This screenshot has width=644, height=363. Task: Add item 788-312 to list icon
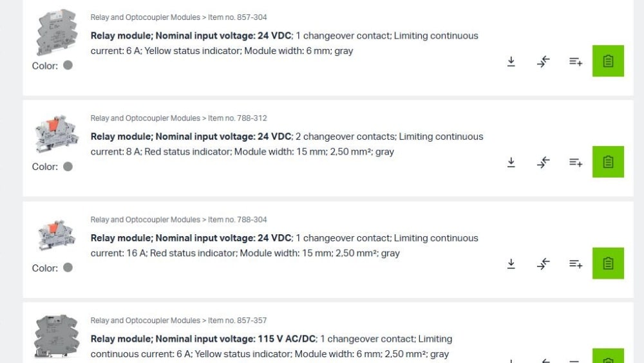(x=575, y=162)
